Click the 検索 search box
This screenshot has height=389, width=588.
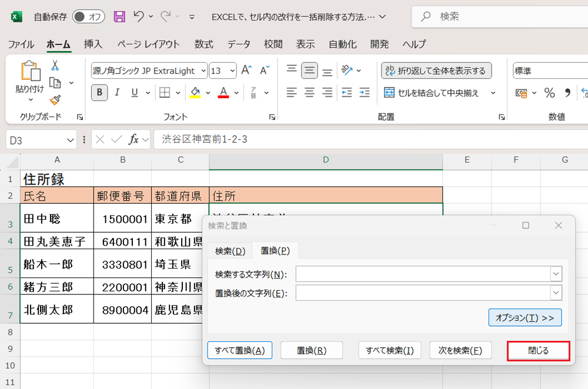coord(499,16)
